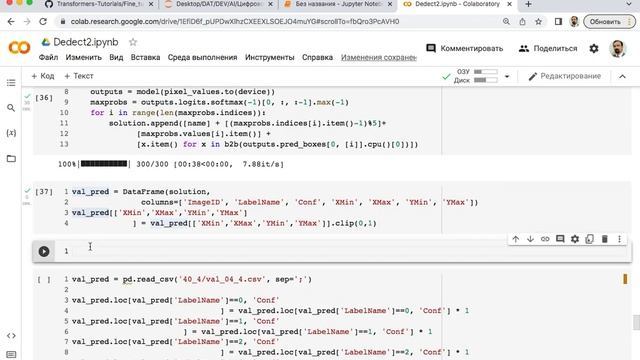Open browser profile avatar

coord(574,22)
